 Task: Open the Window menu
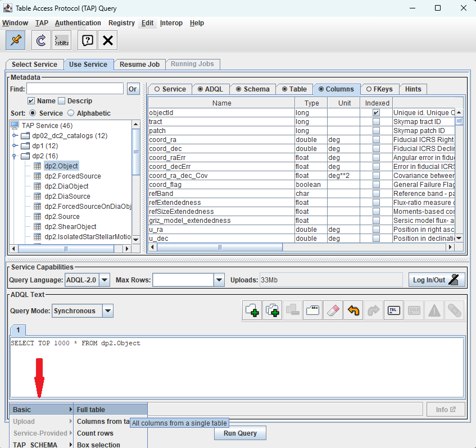tap(15, 23)
